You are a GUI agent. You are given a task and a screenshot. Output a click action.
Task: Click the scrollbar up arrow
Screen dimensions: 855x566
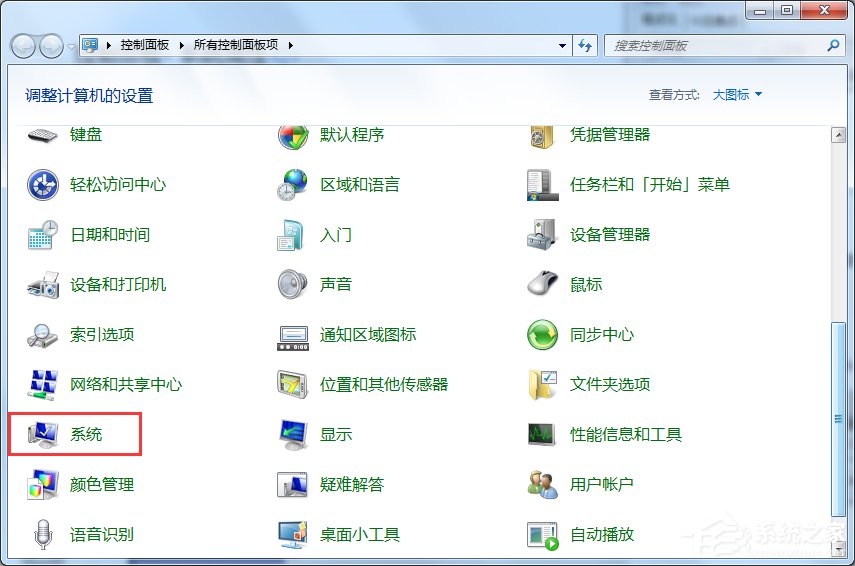tap(838, 135)
